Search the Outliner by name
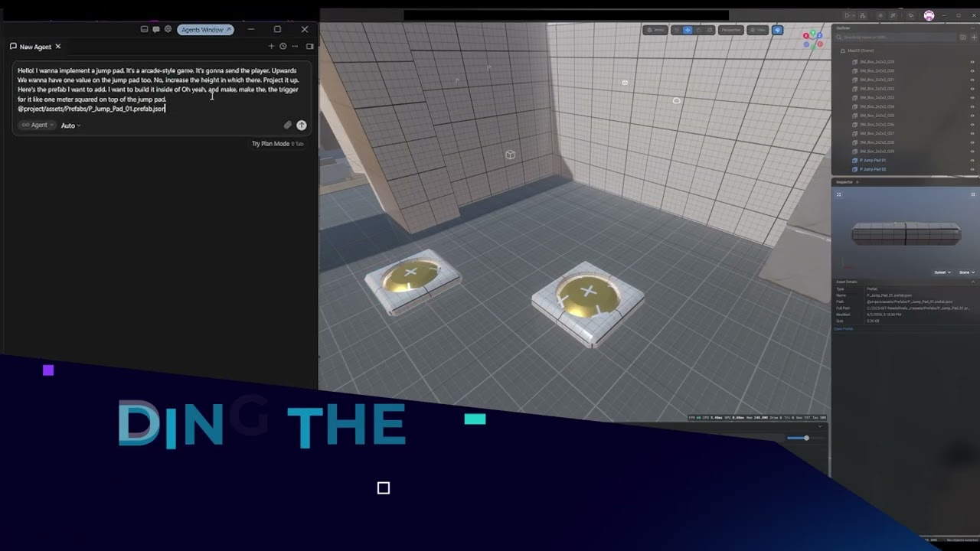Viewport: 980px width, 551px height. pyautogui.click(x=896, y=37)
